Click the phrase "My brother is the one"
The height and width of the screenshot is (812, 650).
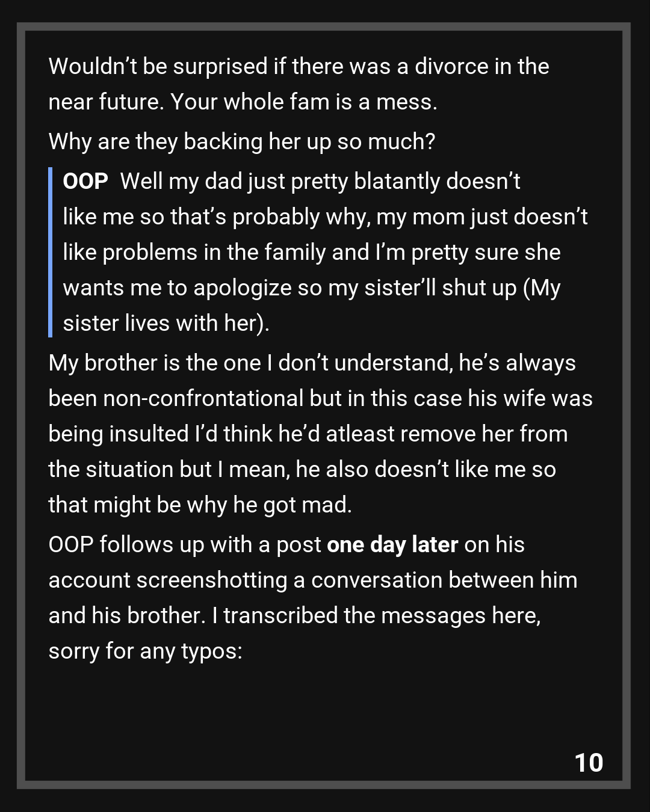coord(154,363)
